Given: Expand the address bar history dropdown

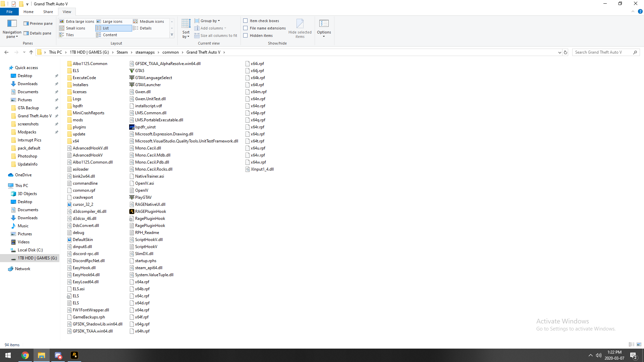Looking at the screenshot, I should pyautogui.click(x=559, y=52).
